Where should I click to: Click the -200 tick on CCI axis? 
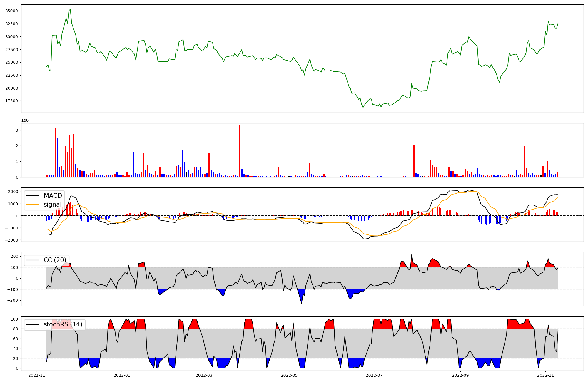coord(13,301)
